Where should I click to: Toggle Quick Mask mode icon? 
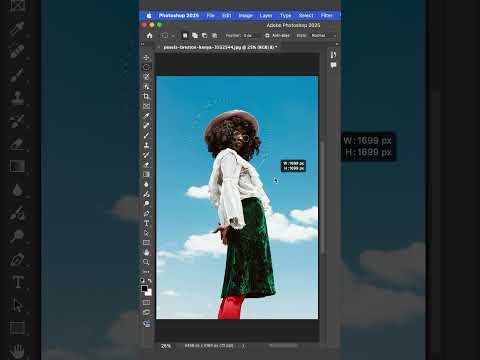point(146,303)
